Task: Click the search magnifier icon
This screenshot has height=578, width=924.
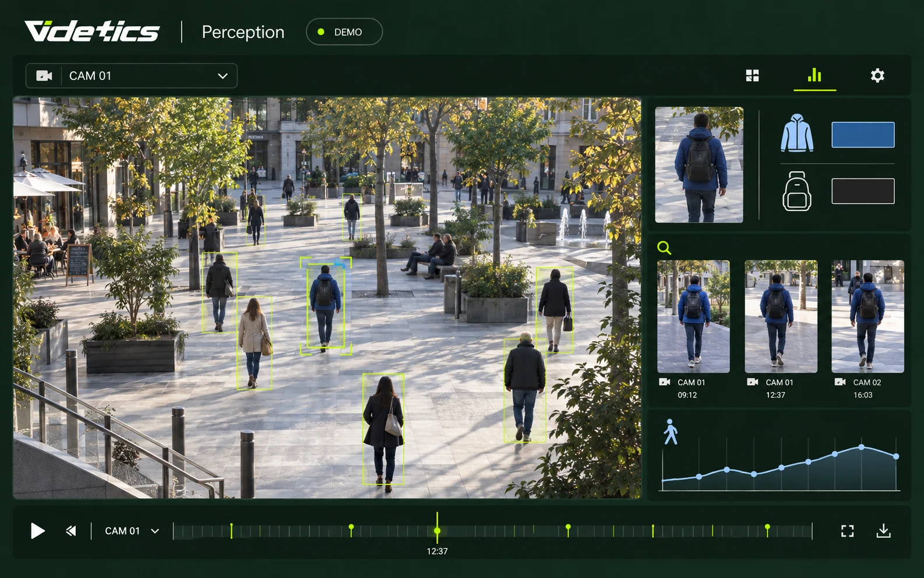Action: pyautogui.click(x=664, y=248)
